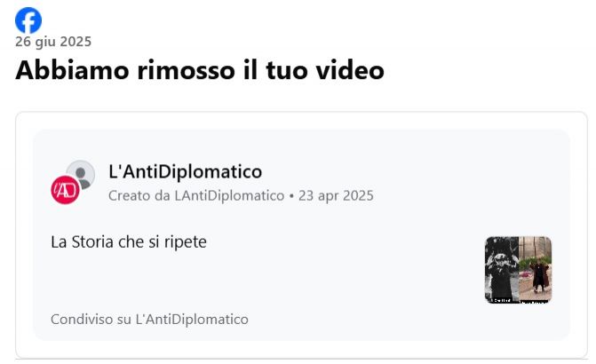Click the word 'Storia' in the caption
Image resolution: width=596 pixels, height=364 pixels.
point(92,241)
